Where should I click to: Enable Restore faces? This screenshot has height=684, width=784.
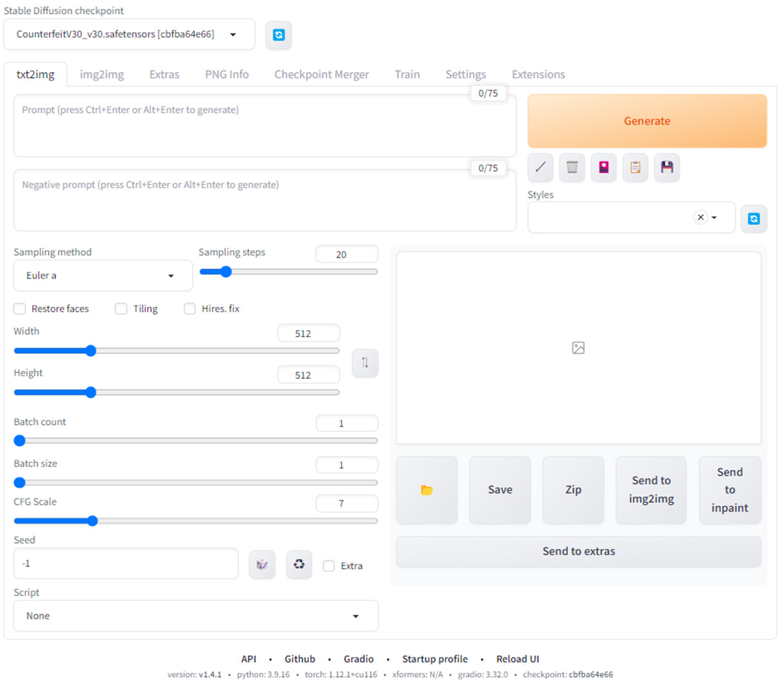click(19, 309)
